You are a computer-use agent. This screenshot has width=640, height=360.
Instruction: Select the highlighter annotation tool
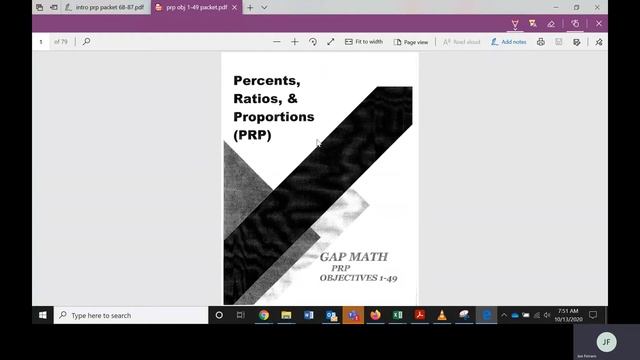click(x=533, y=24)
